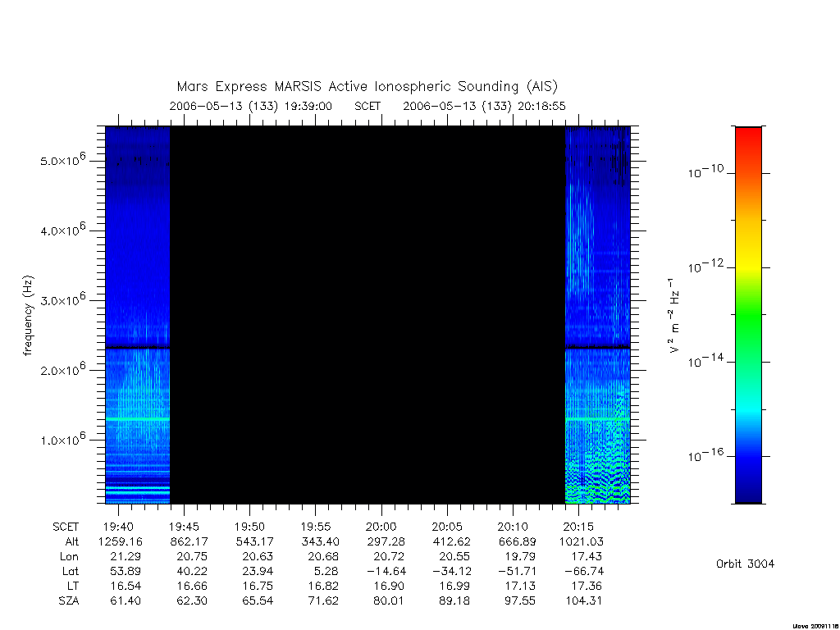The height and width of the screenshot is (630, 840).
Task: Click the black data gap region
Action: click(x=367, y=315)
